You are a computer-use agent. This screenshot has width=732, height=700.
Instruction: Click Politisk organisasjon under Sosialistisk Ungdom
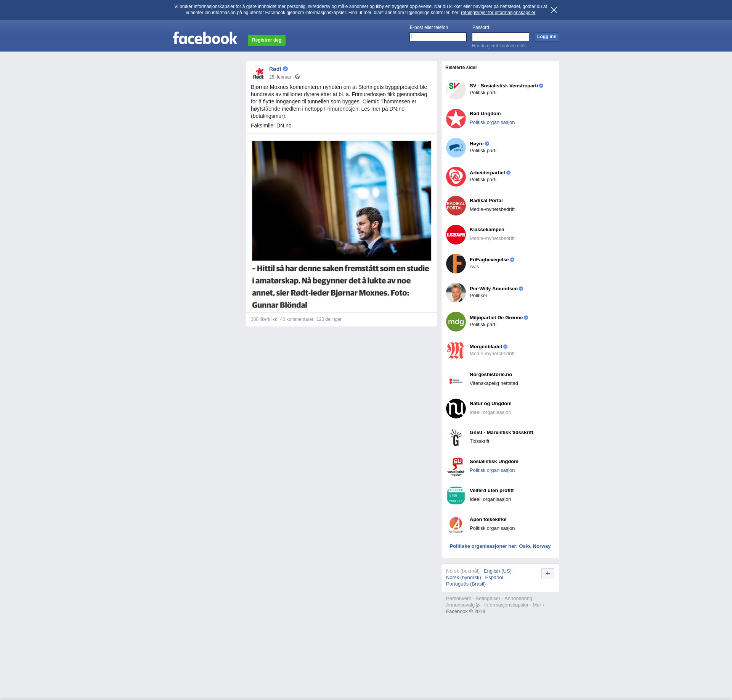tap(492, 470)
